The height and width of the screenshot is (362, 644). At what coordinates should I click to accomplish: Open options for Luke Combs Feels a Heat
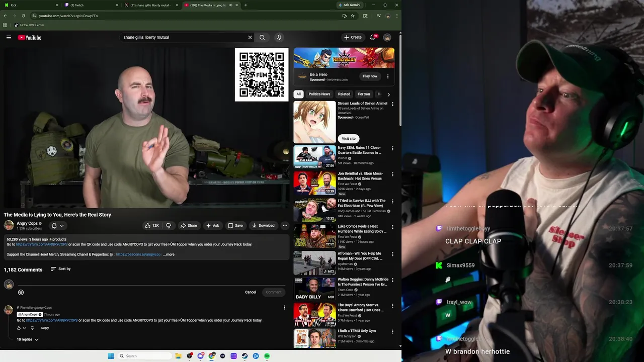[392, 227]
